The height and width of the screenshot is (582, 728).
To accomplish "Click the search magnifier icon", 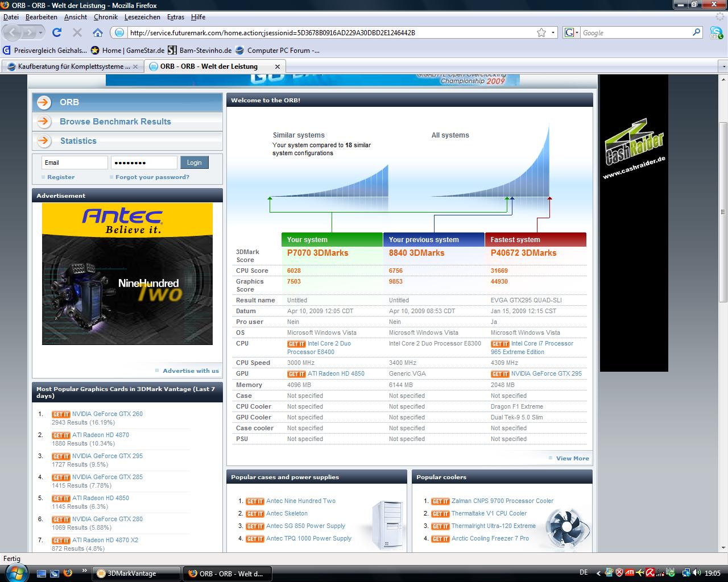I will point(697,32).
